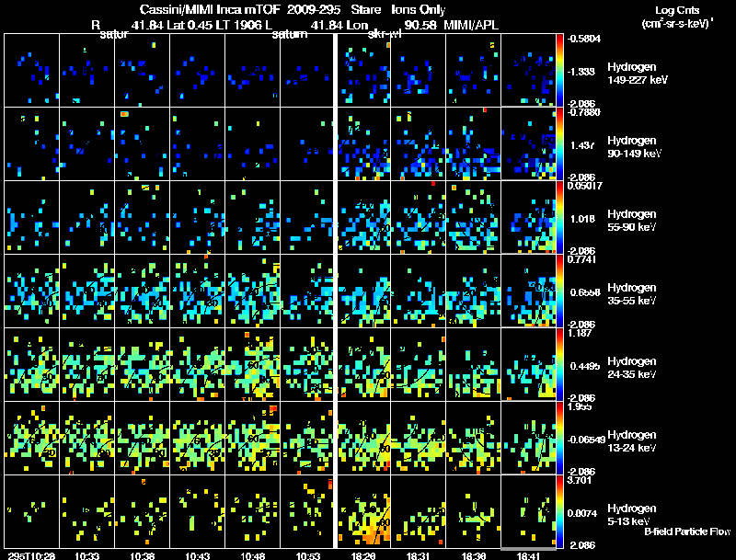The height and width of the screenshot is (560, 736).
Task: Click the 295T10:28 time label
Action: (32, 555)
